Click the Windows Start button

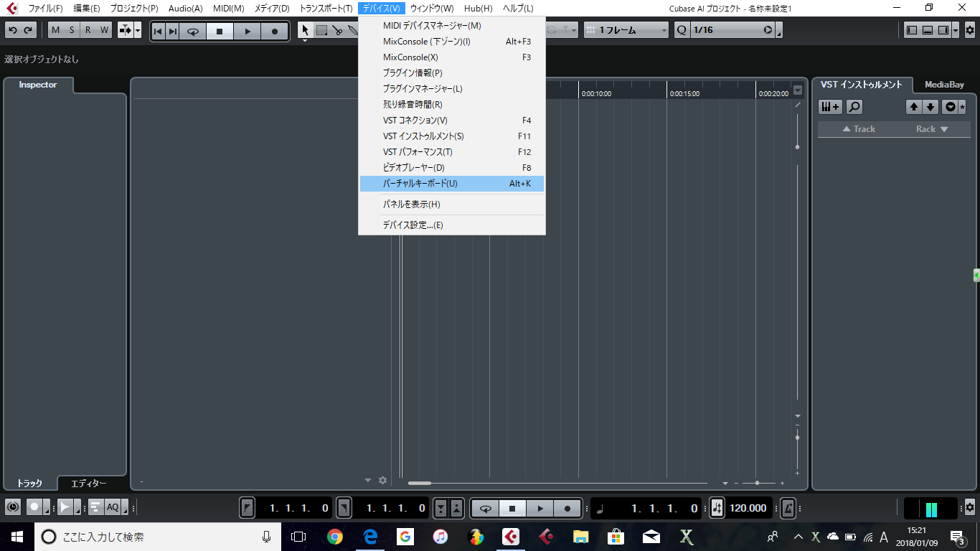tap(17, 537)
